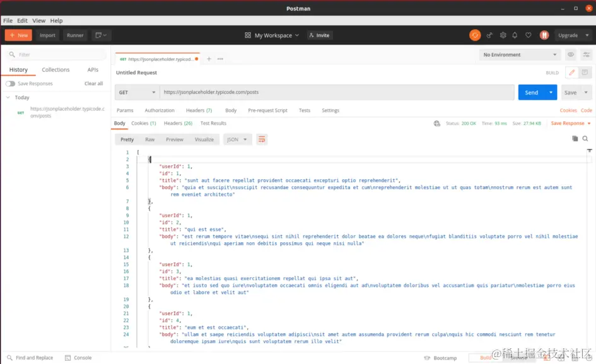Click the Invite button
Image resolution: width=596 pixels, height=364 pixels.
pyautogui.click(x=319, y=35)
